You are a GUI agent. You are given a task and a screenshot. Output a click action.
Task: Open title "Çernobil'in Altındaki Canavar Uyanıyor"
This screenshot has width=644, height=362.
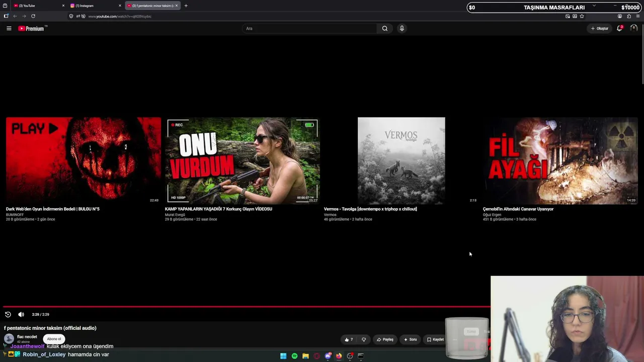(x=518, y=209)
